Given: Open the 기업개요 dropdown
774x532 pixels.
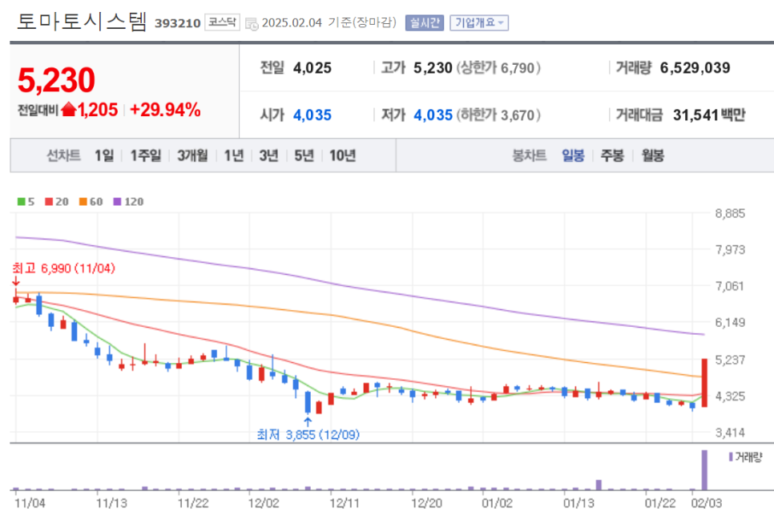Looking at the screenshot, I should point(479,22).
